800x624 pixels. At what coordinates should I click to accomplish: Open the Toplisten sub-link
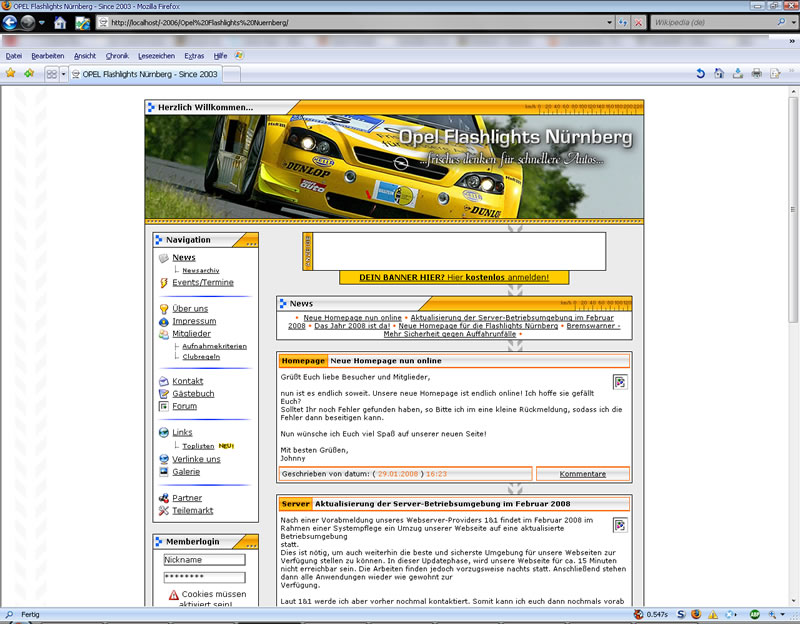tap(198, 446)
